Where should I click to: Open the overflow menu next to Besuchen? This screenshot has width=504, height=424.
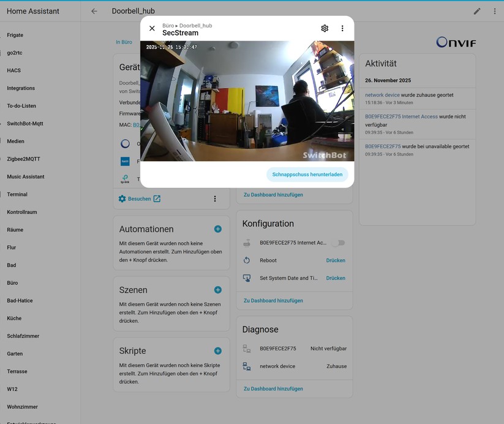click(215, 198)
